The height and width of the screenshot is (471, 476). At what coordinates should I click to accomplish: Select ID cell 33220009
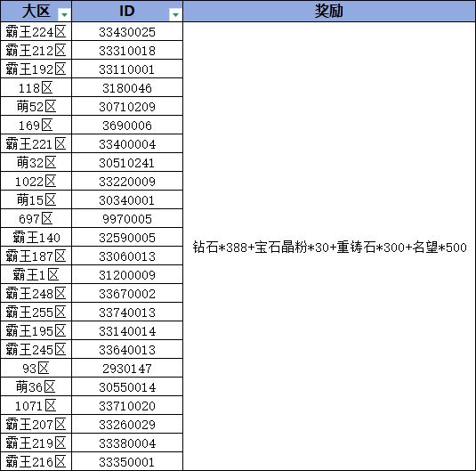[127, 181]
